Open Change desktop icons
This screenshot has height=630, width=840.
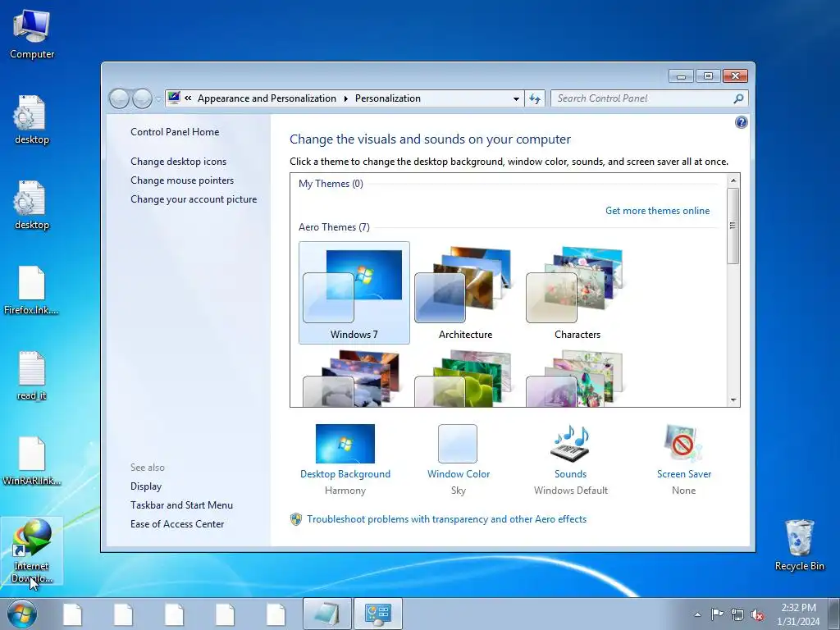[x=178, y=162]
